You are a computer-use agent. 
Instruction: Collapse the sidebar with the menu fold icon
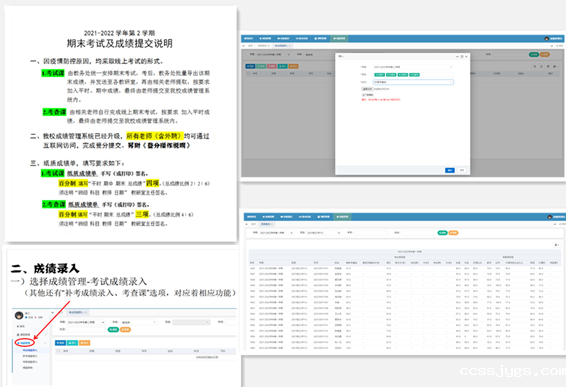coord(53,312)
